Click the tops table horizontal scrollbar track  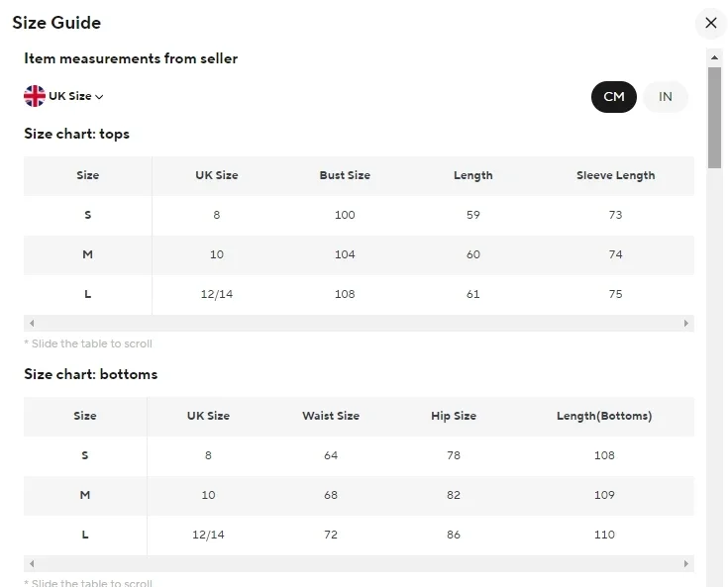(x=359, y=324)
